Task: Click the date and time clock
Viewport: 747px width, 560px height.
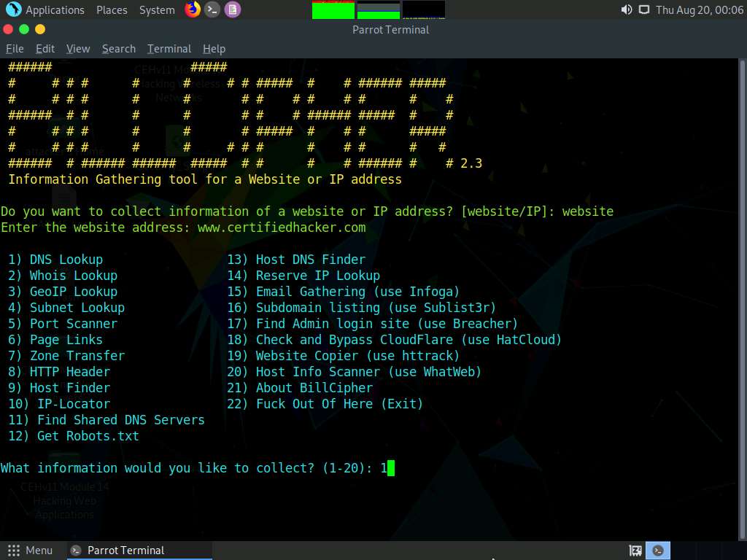Action: [x=700, y=10]
